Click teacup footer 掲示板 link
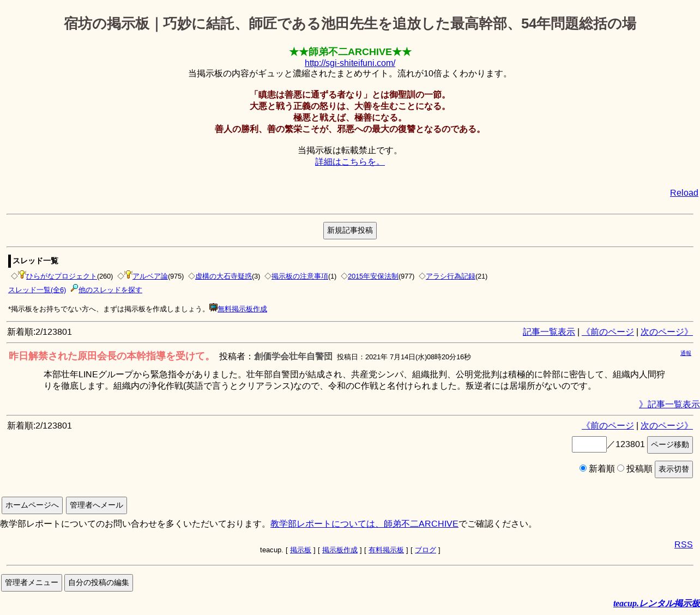 tap(300, 550)
